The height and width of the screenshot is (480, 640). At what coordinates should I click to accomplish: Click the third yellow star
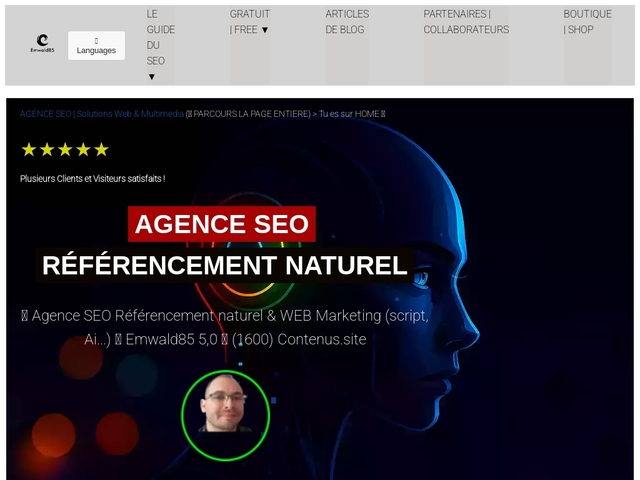point(65,150)
